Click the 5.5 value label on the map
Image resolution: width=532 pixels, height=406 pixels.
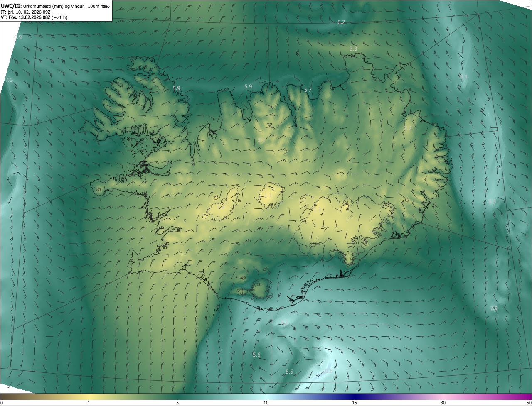[x=289, y=372]
